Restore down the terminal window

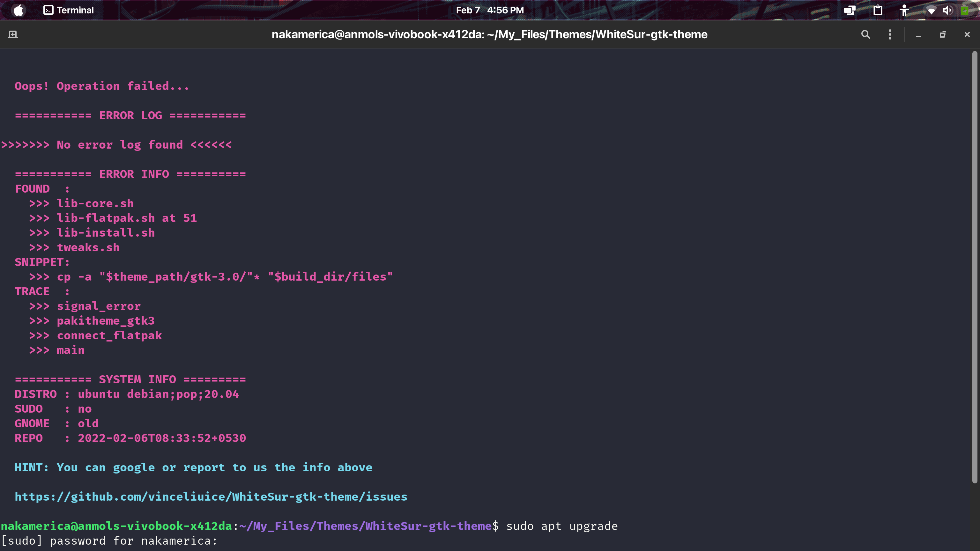click(943, 35)
